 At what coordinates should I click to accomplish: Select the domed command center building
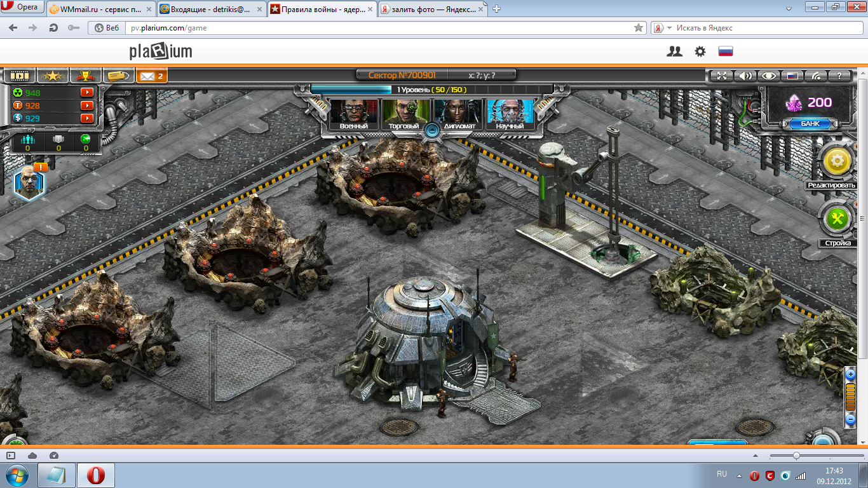click(428, 346)
